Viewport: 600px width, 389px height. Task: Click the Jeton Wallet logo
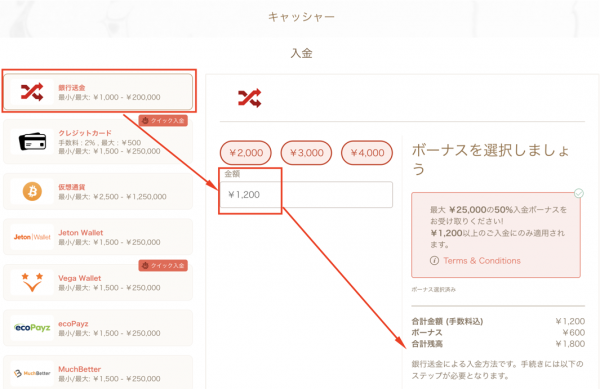point(32,237)
